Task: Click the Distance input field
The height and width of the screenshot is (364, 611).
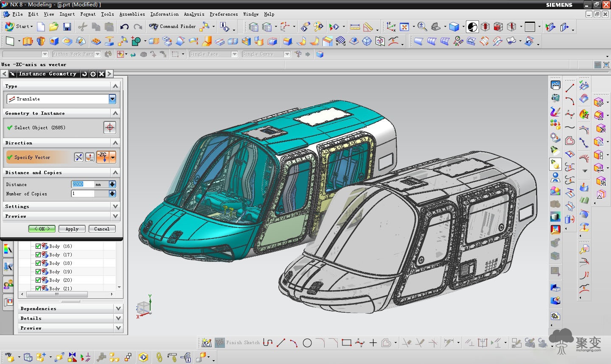Action: point(83,184)
